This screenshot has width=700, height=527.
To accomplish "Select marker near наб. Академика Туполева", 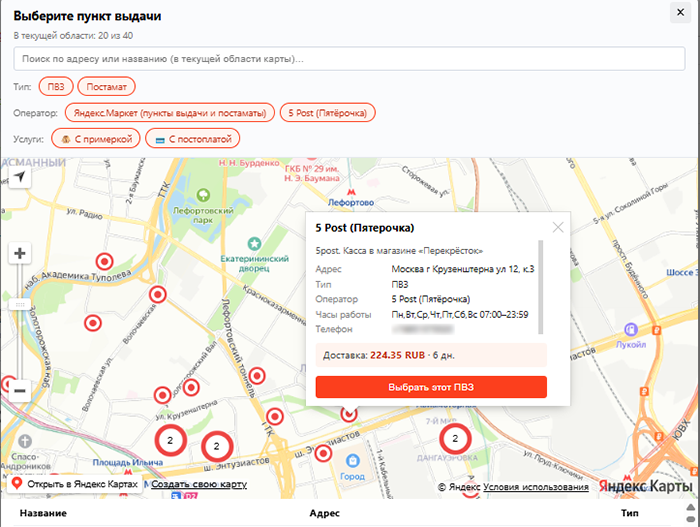I will pos(104,261).
